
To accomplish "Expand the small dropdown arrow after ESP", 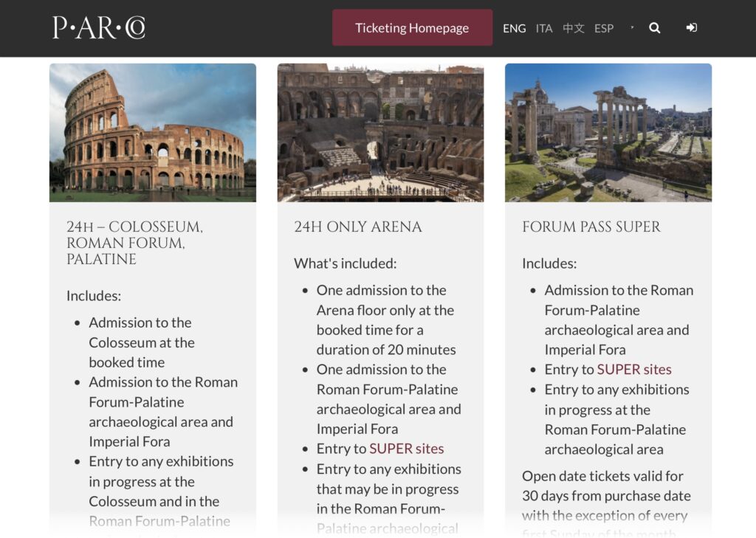I will (632, 28).
